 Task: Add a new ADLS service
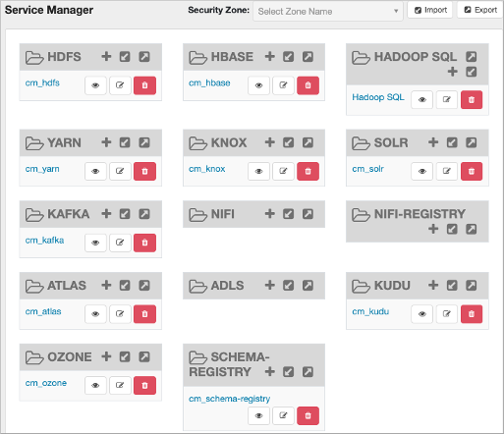270,285
